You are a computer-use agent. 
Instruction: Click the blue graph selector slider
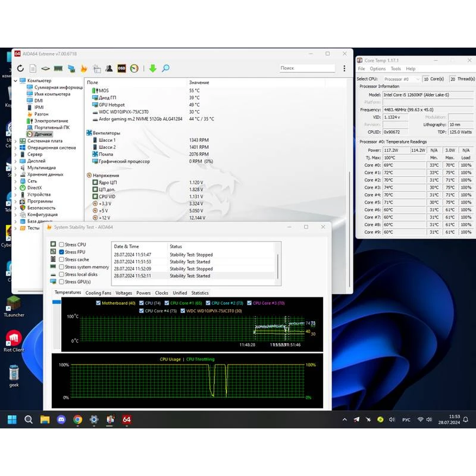click(56, 302)
